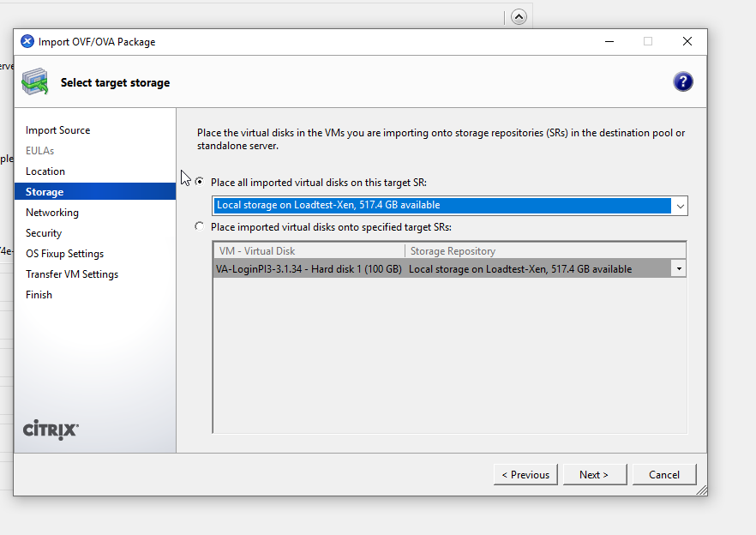
Task: Click the import wizard package icon
Action: [34, 81]
